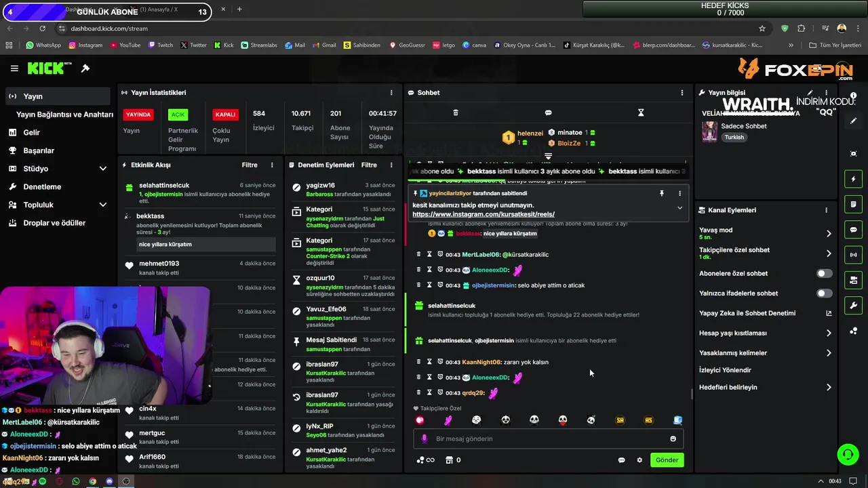
Task: Click the red YAYINDA status badge
Action: pyautogui.click(x=138, y=115)
